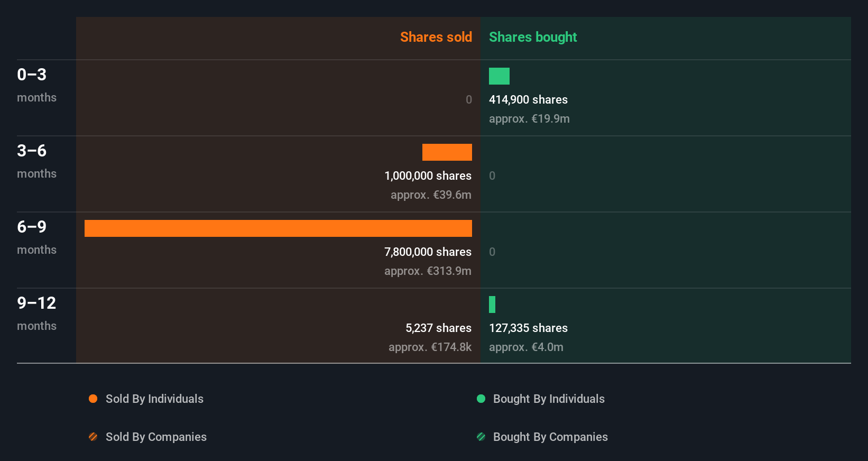Select the Sold By Individuals legend label

pos(154,399)
